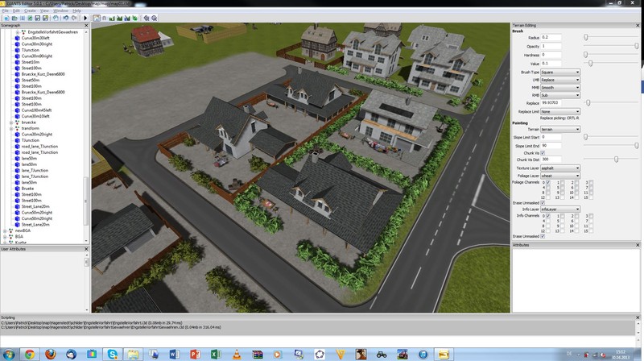Open Firefox from taskbar
The height and width of the screenshot is (361, 644).
tap(50, 354)
